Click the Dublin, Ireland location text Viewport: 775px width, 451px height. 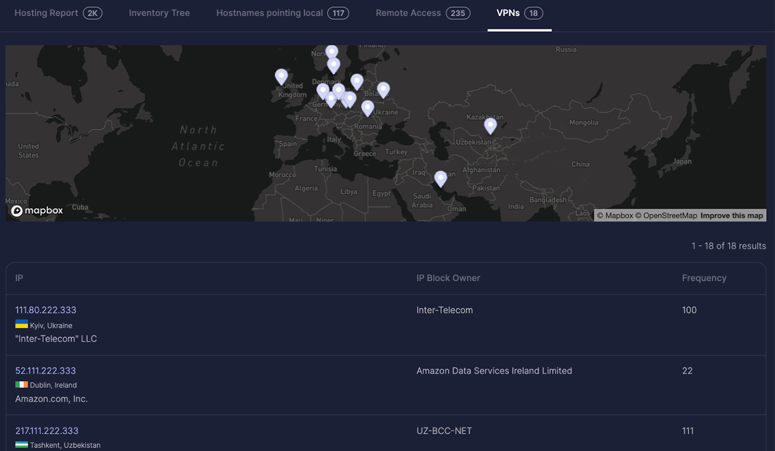[53, 385]
